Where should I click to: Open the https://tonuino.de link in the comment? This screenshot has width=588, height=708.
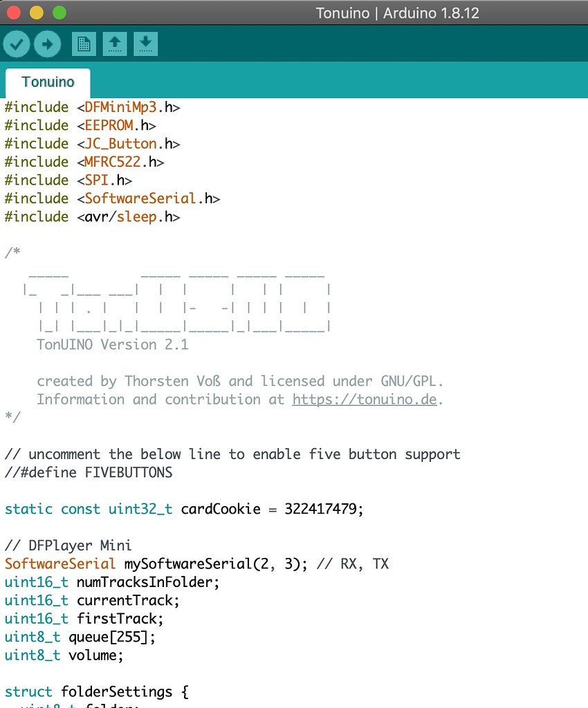click(x=366, y=400)
